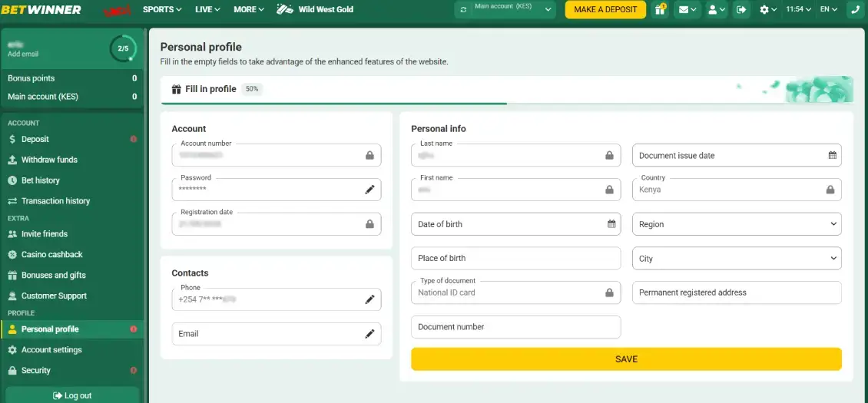The width and height of the screenshot is (868, 403).
Task: Open the Document issue date calendar icon
Action: 832,156
